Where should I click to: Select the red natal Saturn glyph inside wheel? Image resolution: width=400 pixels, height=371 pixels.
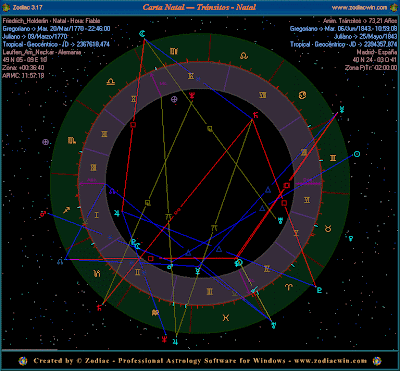point(256,116)
